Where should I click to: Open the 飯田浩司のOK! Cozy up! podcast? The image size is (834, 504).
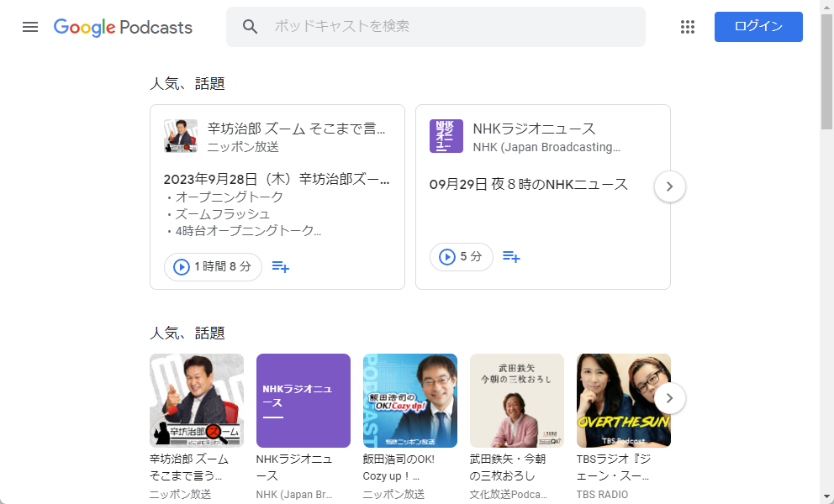click(409, 401)
